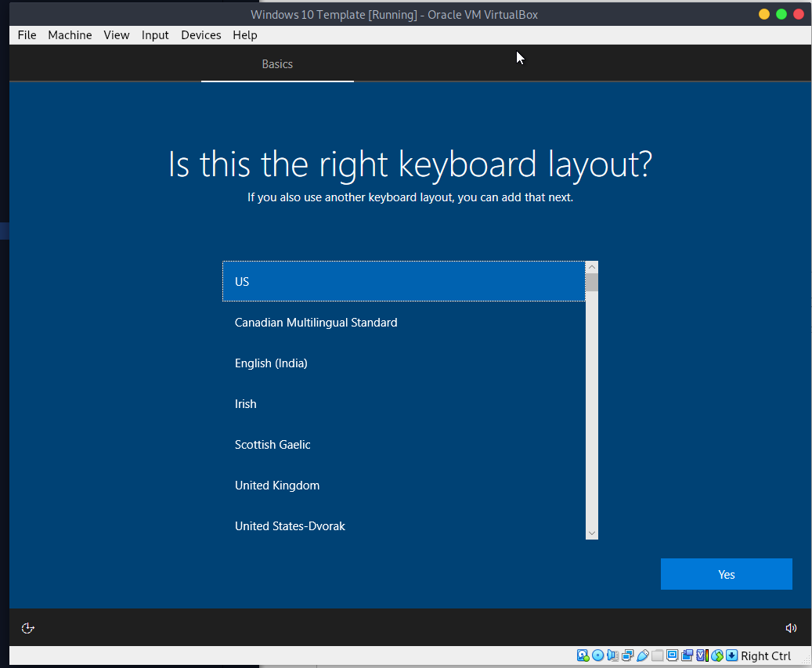Open the Input menu
This screenshot has width=812, height=668.
[x=155, y=34]
